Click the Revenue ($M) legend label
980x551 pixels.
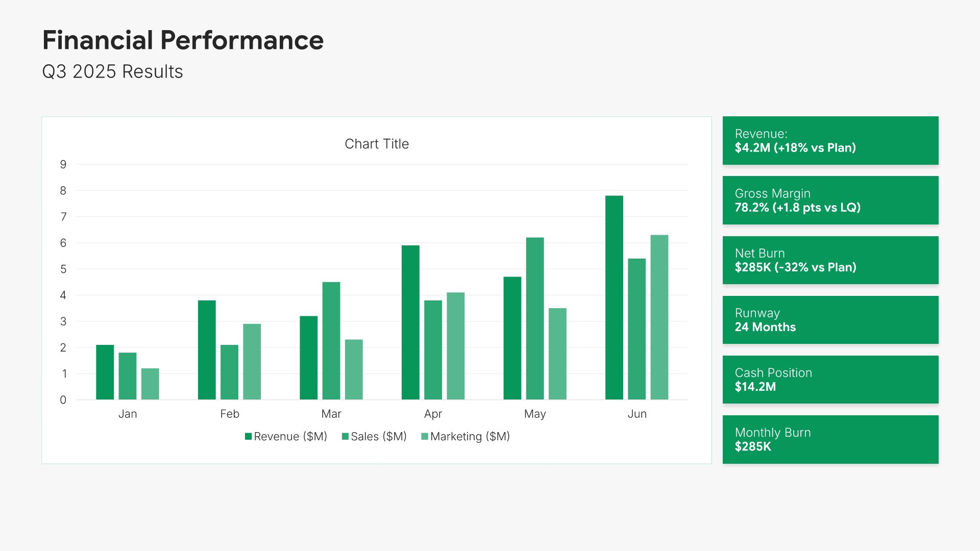coord(290,436)
